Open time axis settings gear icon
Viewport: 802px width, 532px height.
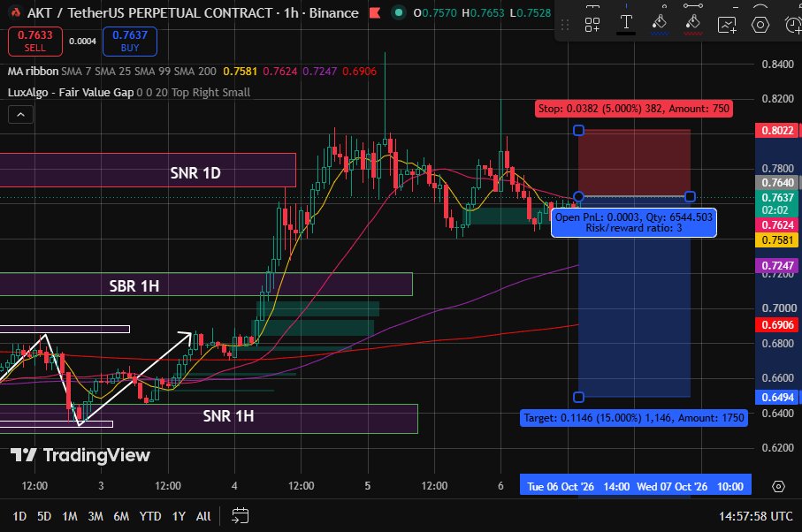[778, 487]
